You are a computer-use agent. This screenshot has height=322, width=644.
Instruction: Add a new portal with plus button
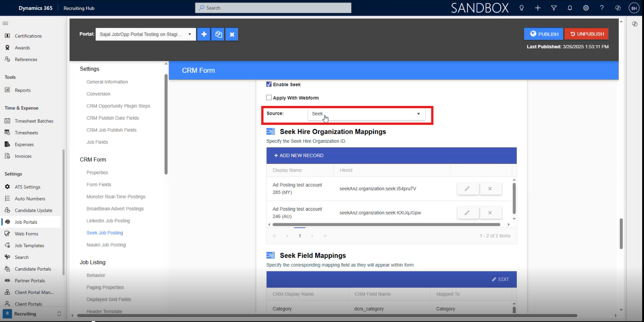[x=203, y=34]
